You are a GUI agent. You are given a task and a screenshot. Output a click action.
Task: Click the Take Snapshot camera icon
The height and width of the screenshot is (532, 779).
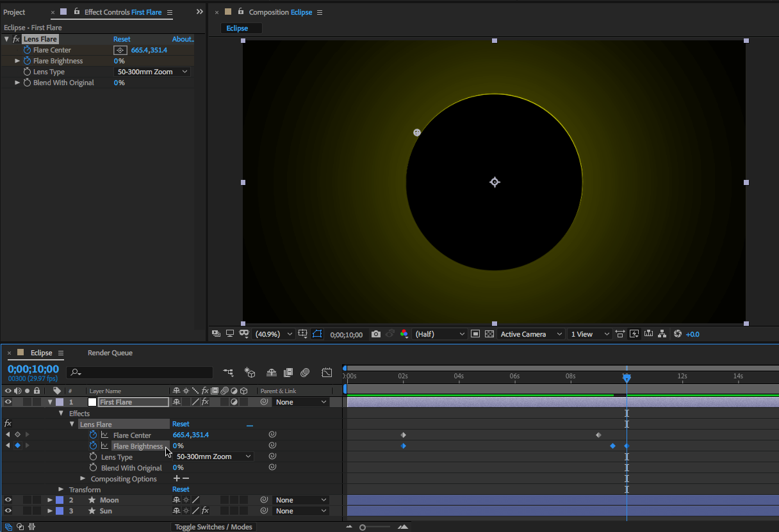tap(376, 334)
